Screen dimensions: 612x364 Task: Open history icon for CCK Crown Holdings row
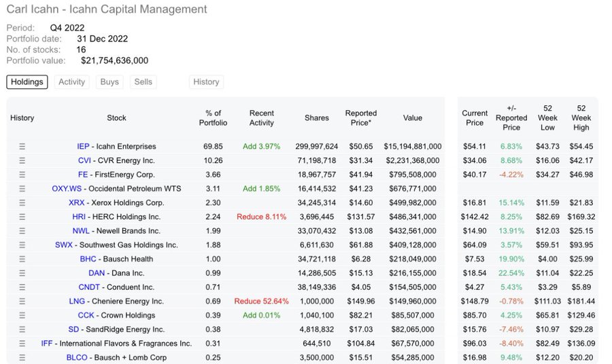click(22, 315)
